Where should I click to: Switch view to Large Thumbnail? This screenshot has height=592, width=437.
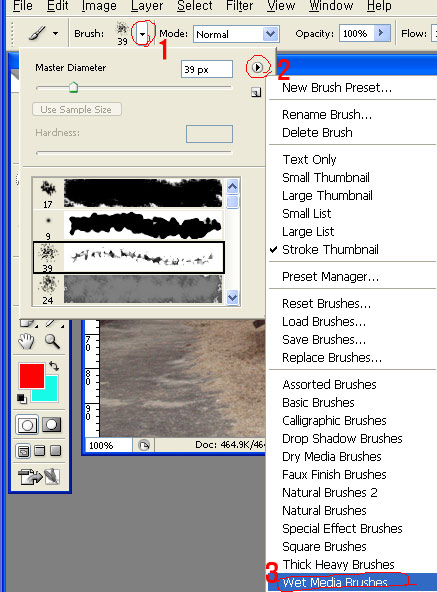coord(327,196)
